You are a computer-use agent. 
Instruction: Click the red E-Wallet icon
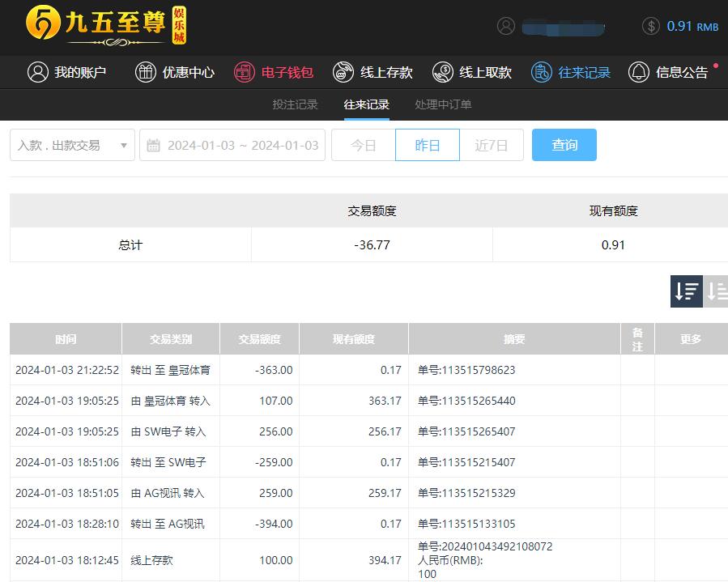pos(245,72)
